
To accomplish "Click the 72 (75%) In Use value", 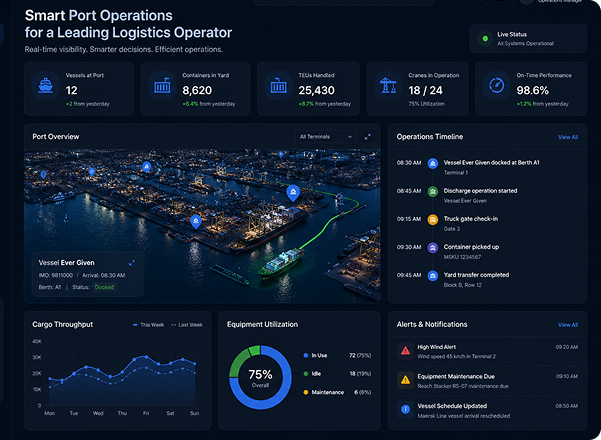I will [360, 355].
